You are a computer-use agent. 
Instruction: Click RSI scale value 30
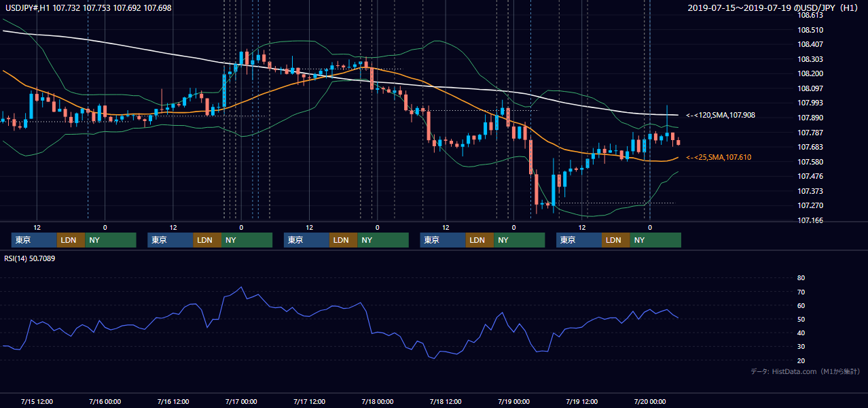click(801, 347)
